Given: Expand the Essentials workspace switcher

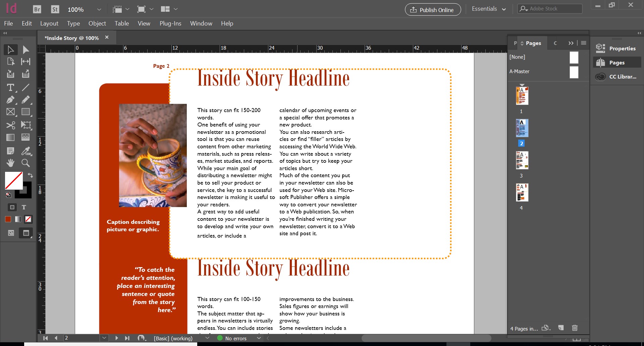Looking at the screenshot, I should click(x=504, y=9).
